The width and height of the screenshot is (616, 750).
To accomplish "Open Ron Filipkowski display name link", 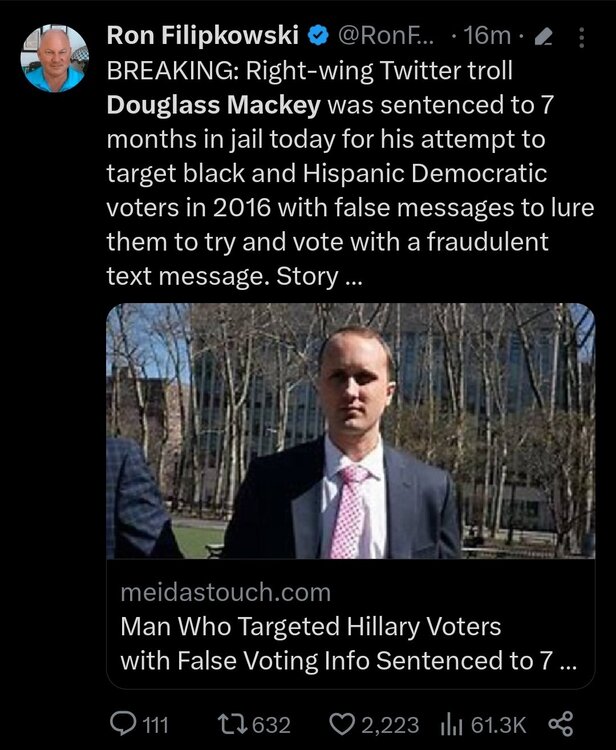I will [203, 35].
